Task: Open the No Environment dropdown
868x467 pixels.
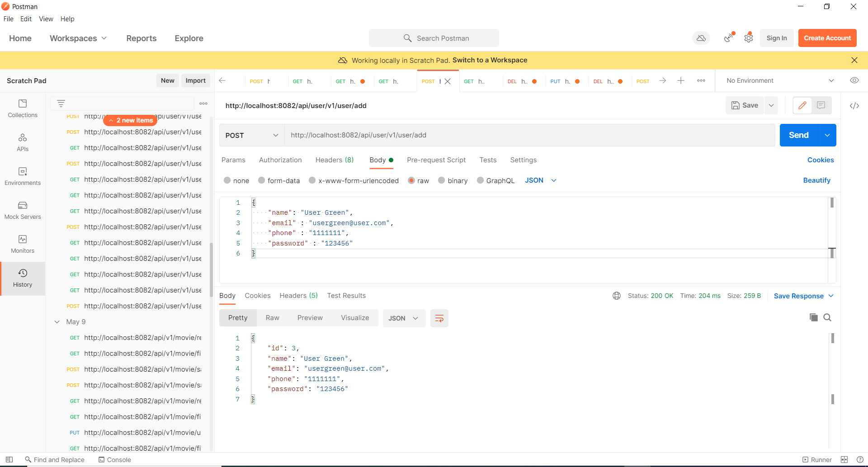Action: 780,80
